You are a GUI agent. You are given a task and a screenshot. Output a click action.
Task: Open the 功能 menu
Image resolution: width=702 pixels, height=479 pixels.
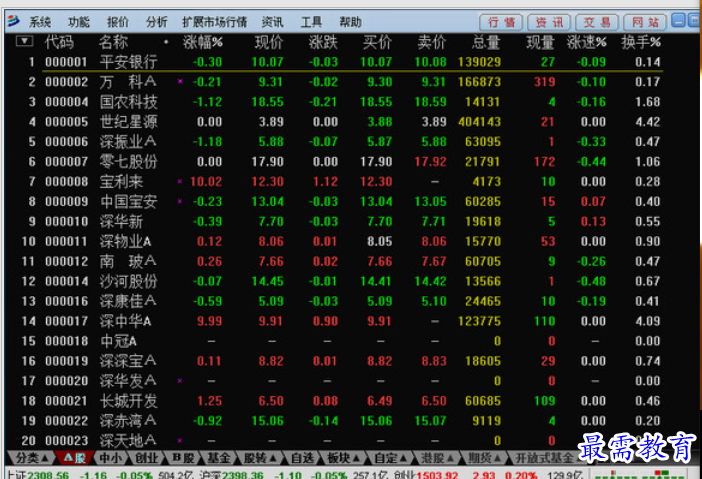tap(79, 22)
